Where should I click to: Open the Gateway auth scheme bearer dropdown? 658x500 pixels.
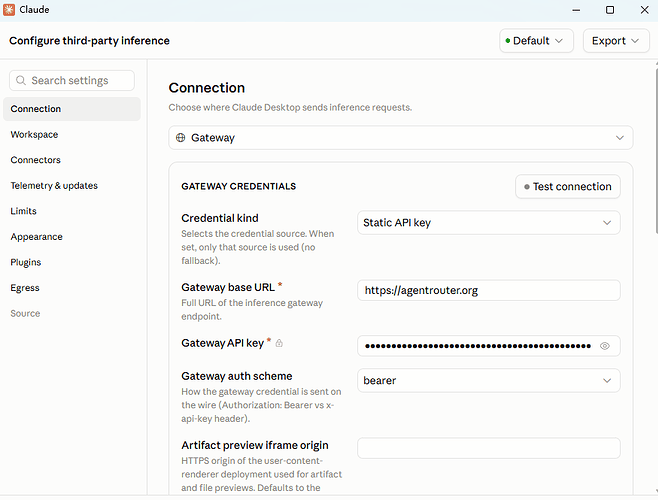[x=488, y=380]
